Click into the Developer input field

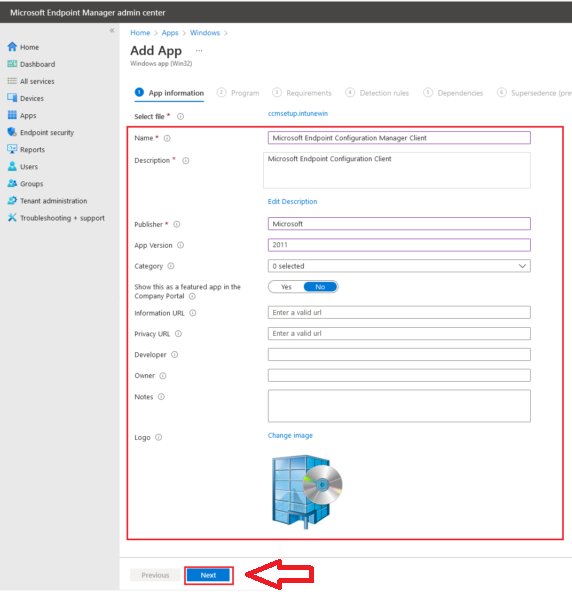pyautogui.click(x=399, y=355)
